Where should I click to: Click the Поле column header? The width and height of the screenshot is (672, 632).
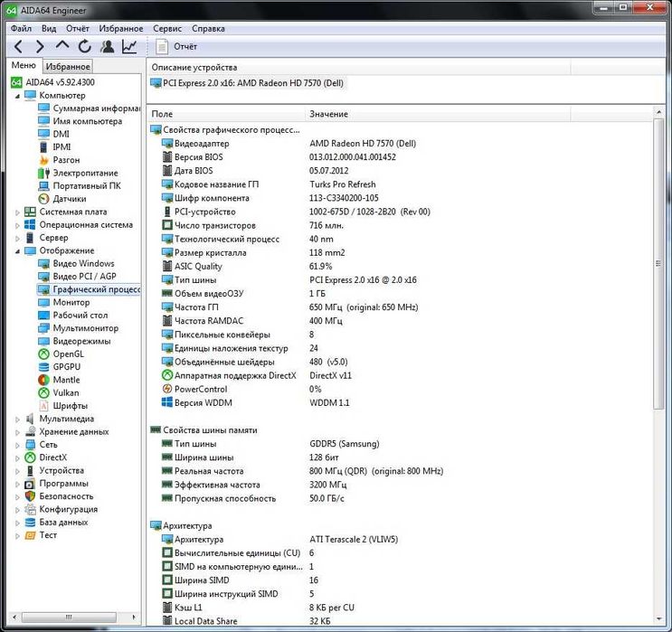227,114
